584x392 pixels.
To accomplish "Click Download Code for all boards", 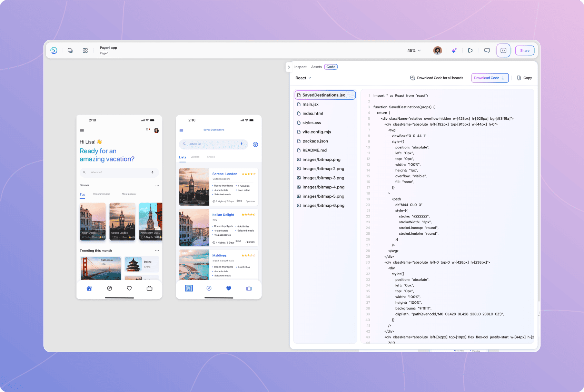I will point(437,78).
